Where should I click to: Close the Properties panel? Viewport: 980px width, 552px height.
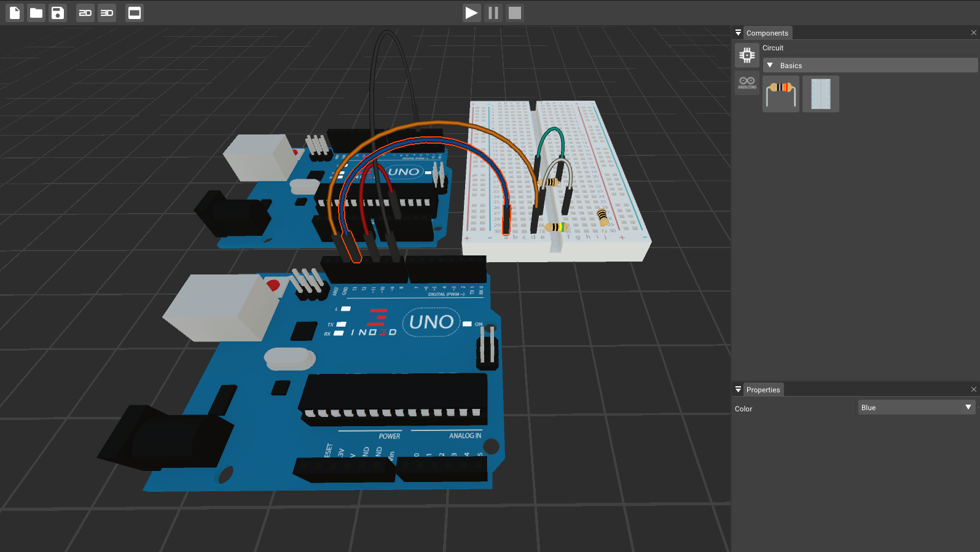tap(974, 389)
